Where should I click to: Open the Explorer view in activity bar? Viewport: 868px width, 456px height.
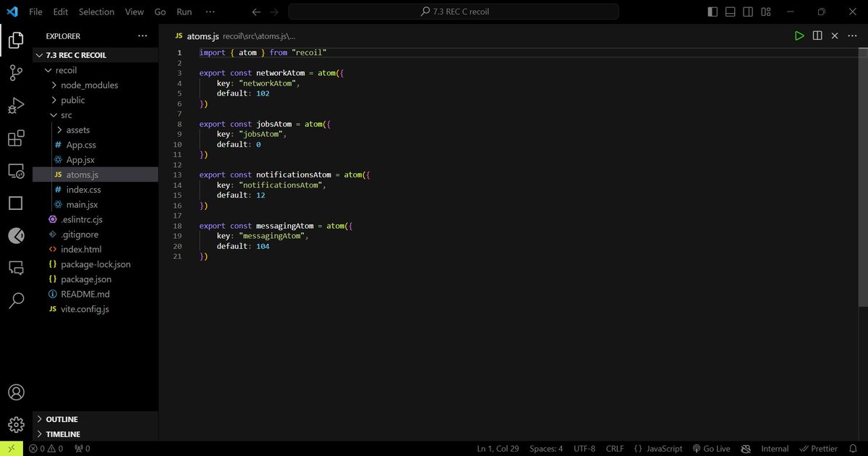point(16,41)
